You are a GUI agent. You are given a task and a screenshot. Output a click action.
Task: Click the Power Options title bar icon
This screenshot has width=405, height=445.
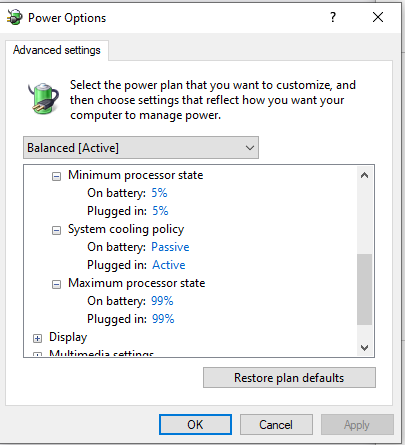click(15, 17)
